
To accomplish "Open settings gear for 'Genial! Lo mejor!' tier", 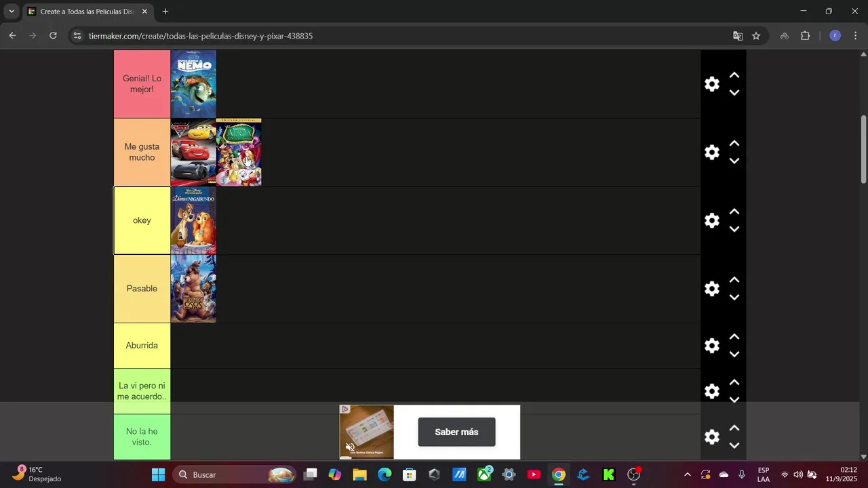I will [x=712, y=84].
